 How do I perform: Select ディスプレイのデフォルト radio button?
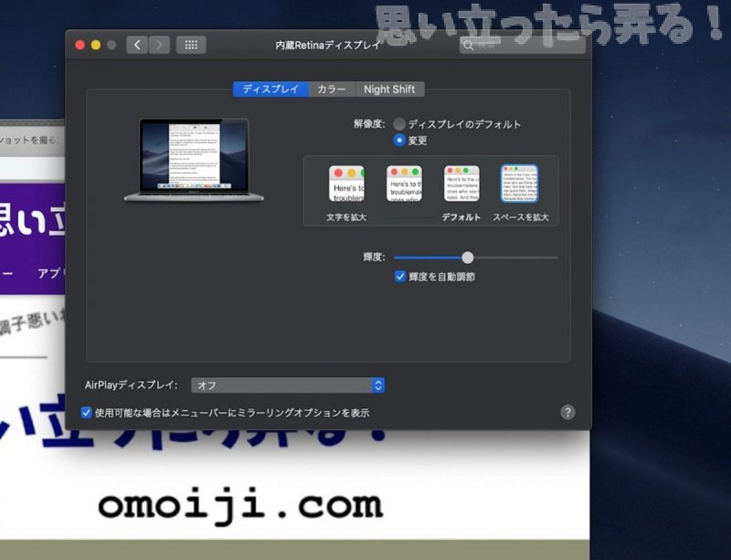point(399,124)
